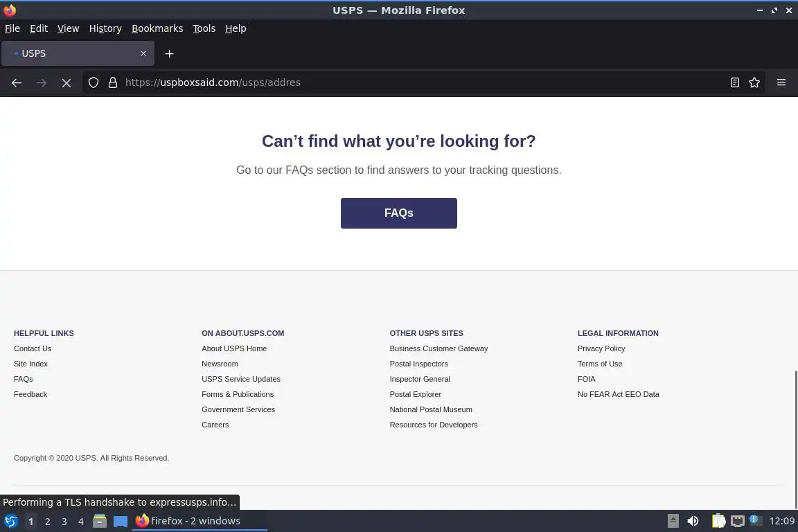Open Site Index link

tap(30, 364)
